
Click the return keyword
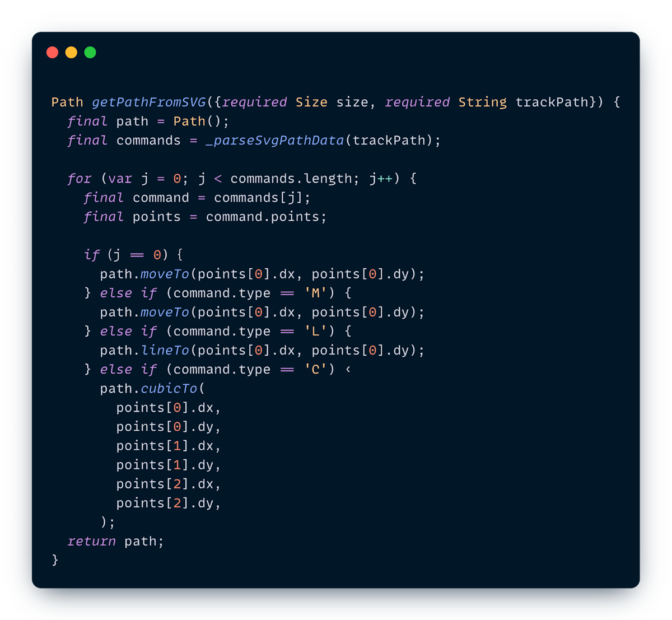coord(91,542)
